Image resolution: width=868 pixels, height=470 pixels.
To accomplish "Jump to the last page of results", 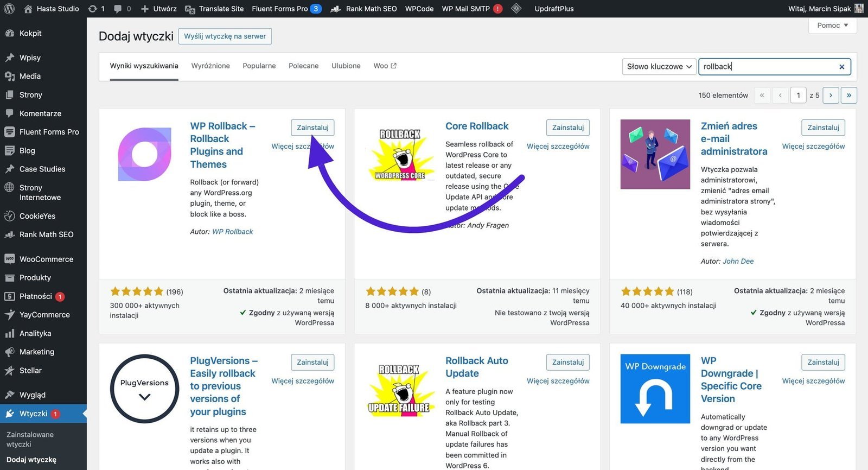I will pyautogui.click(x=848, y=96).
